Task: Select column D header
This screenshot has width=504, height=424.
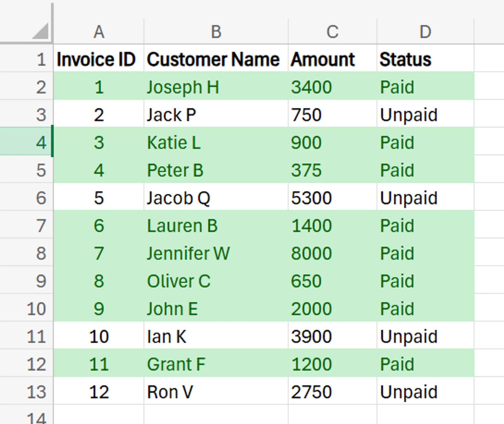Action: point(426,31)
